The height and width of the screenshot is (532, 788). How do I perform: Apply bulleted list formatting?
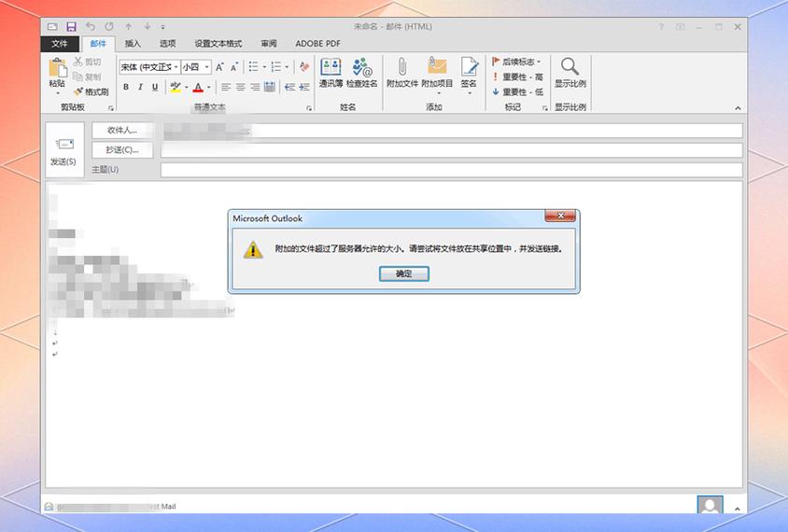tap(253, 67)
